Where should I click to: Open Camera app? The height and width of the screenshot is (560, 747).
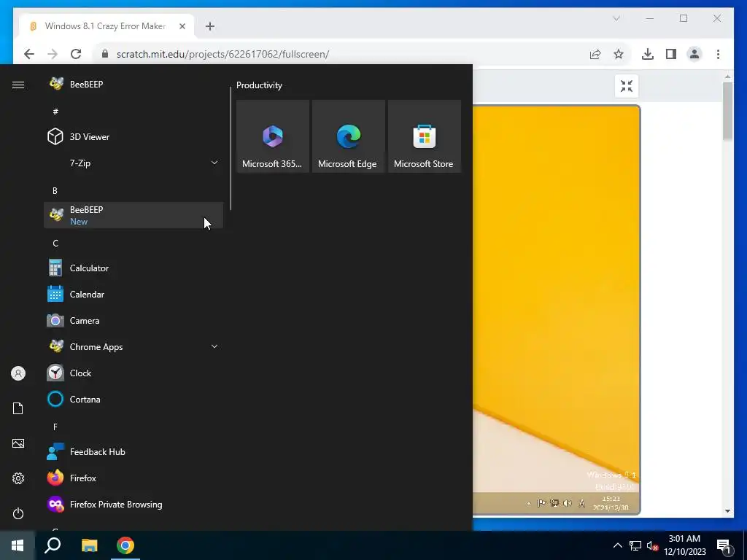(x=133, y=321)
